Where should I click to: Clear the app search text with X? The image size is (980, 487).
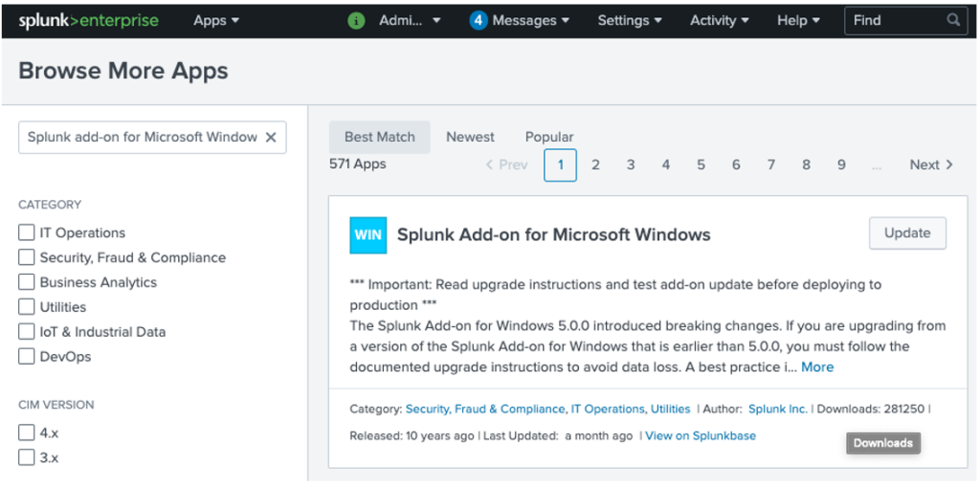click(x=271, y=138)
